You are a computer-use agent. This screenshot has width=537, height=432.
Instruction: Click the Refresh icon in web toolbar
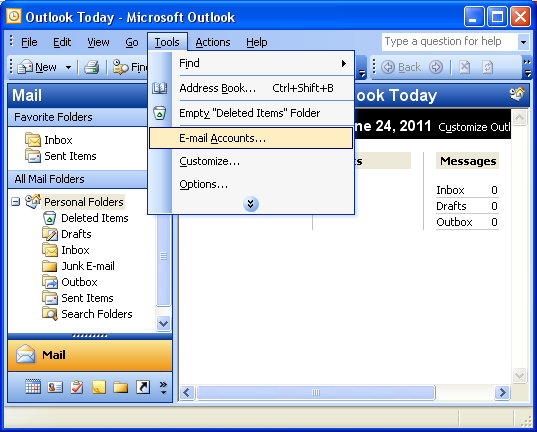[487, 67]
